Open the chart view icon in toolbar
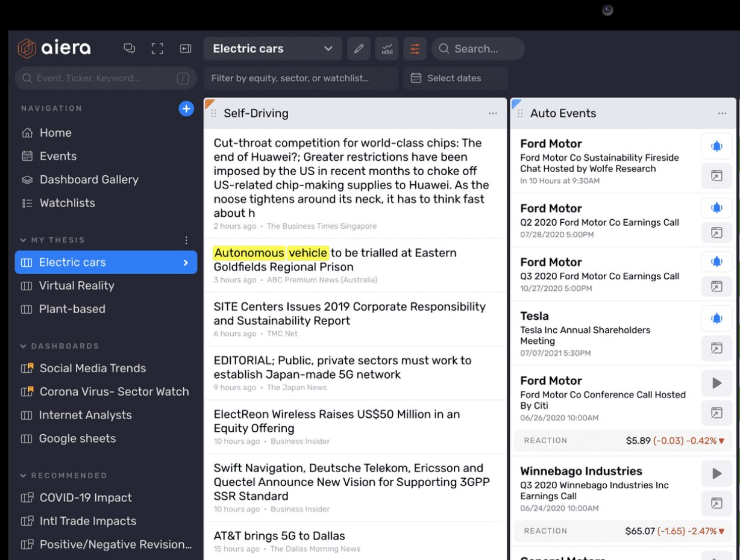The width and height of the screenshot is (740, 560). [387, 49]
